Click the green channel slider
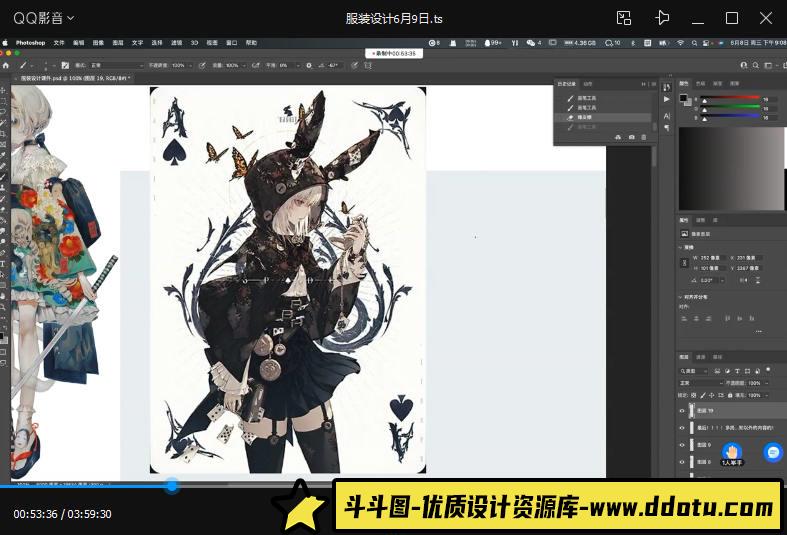The image size is (787, 535). pos(731,108)
